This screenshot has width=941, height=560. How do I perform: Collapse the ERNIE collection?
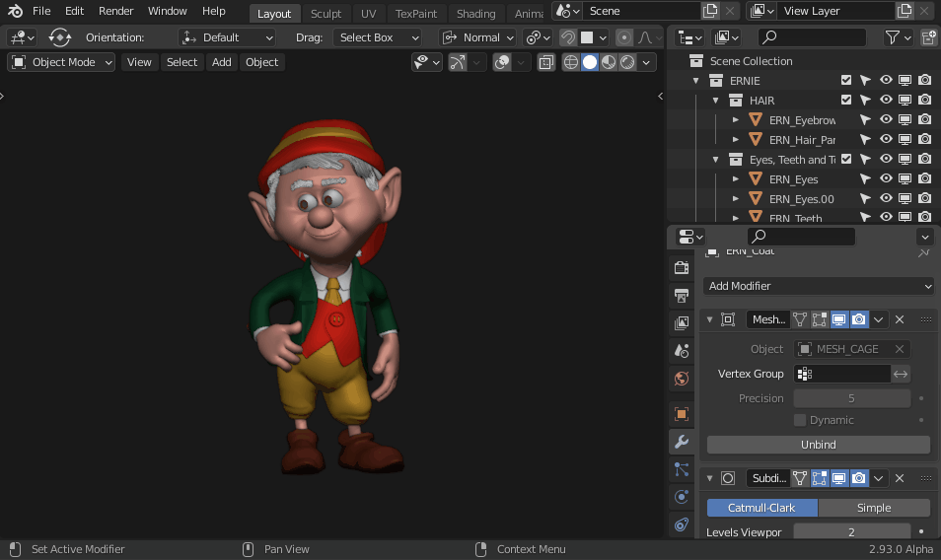click(695, 80)
